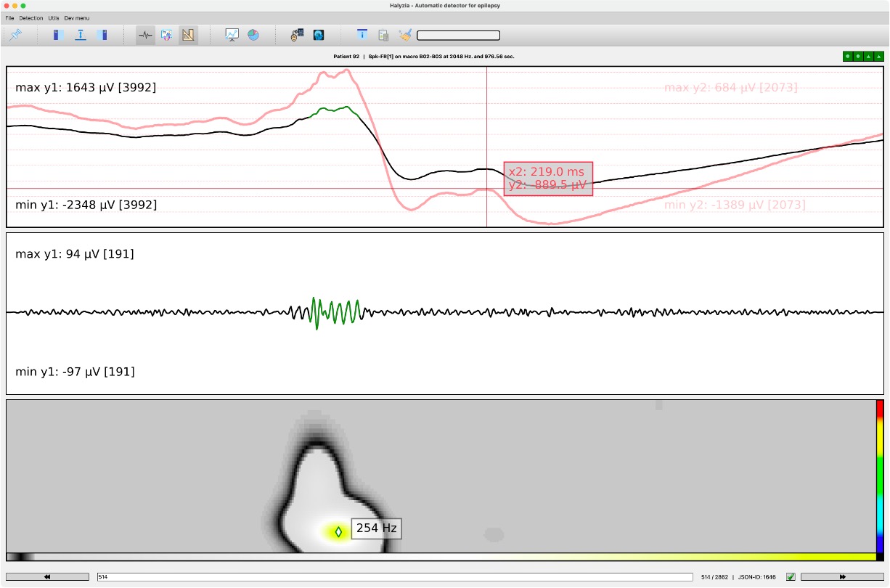Viewport: 890px width, 588px height.
Task: Open the Utils menu
Action: click(x=53, y=17)
